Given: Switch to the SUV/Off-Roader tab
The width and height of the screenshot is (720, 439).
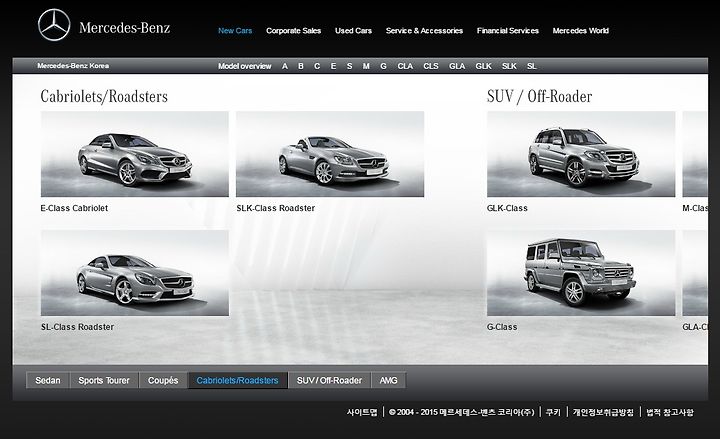Looking at the screenshot, I should point(329,380).
